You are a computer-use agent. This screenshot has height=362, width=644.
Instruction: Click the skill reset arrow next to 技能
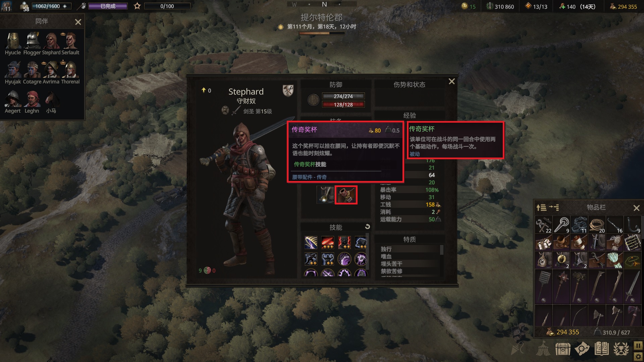tap(367, 227)
